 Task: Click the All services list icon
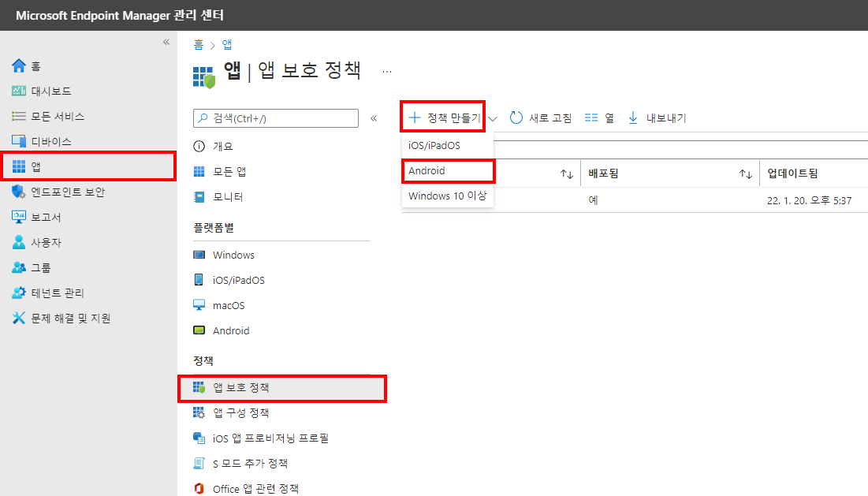[x=19, y=116]
